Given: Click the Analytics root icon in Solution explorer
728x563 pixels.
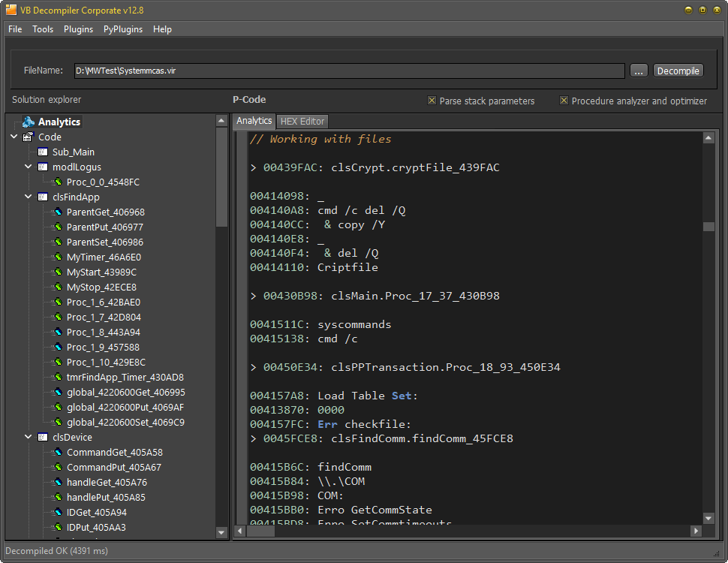Looking at the screenshot, I should [27, 122].
